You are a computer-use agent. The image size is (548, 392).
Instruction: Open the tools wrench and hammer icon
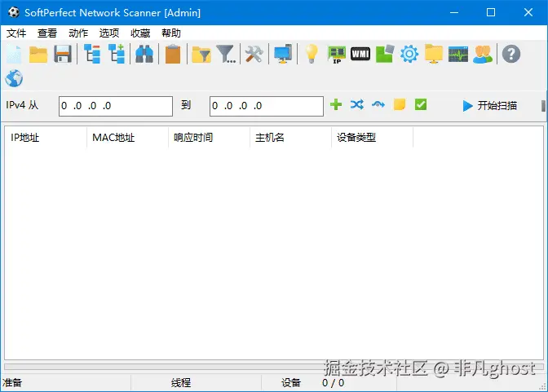[254, 54]
